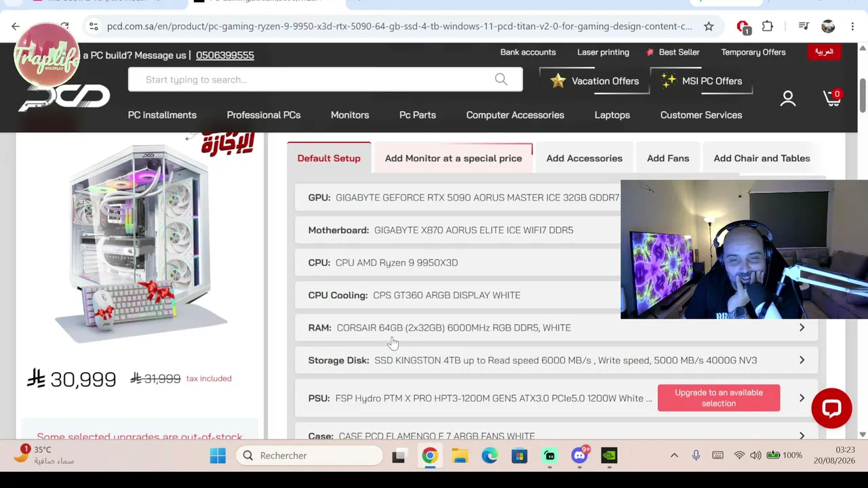Open File Explorer from the taskbar
Viewport: 868px width, 488px height.
click(460, 455)
